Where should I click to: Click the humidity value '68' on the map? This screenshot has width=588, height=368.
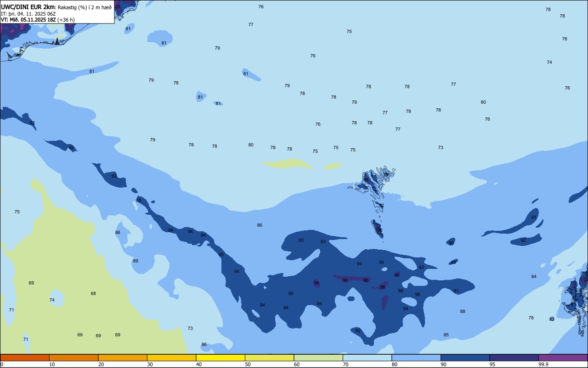[x=93, y=294]
